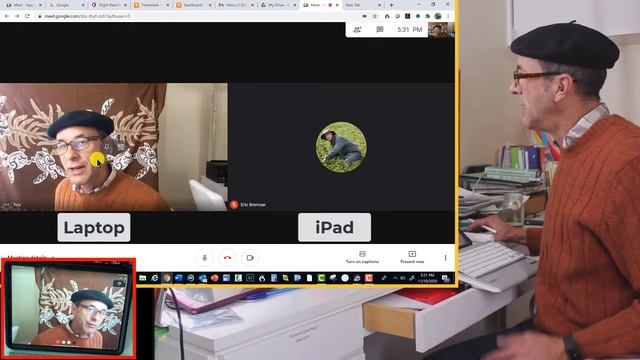Show the participants list with people icon
The image size is (640, 360).
[x=357, y=30]
